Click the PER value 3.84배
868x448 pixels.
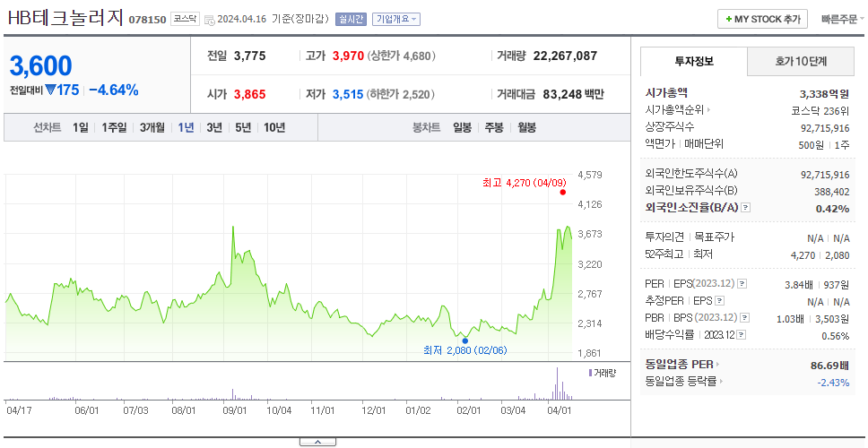[799, 286]
